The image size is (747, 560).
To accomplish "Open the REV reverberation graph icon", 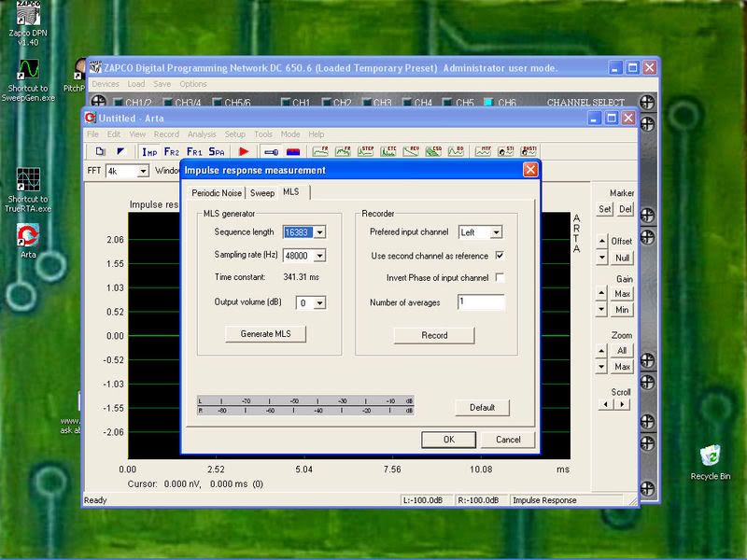I will pyautogui.click(x=411, y=151).
